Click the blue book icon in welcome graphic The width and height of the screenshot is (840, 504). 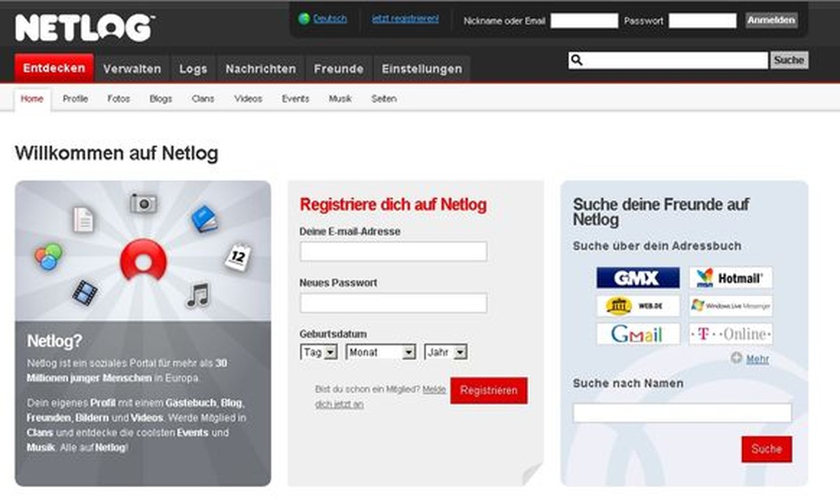[x=204, y=219]
